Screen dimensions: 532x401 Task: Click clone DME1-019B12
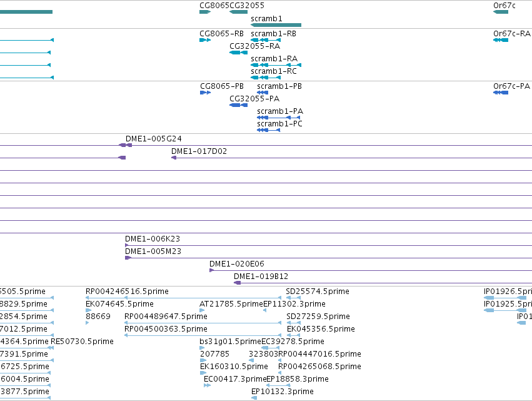(261, 277)
